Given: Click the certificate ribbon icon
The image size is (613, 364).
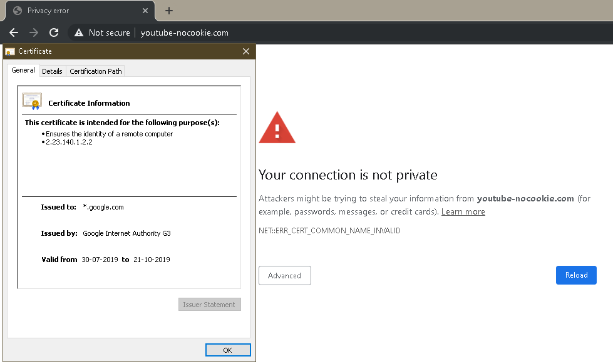Looking at the screenshot, I should click(32, 101).
